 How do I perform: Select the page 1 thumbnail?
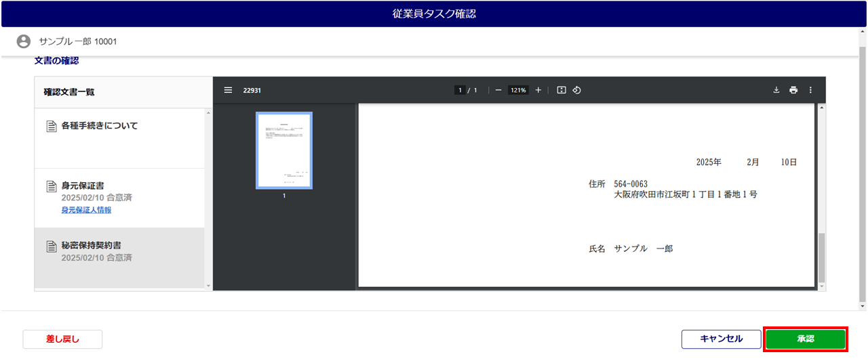283,150
